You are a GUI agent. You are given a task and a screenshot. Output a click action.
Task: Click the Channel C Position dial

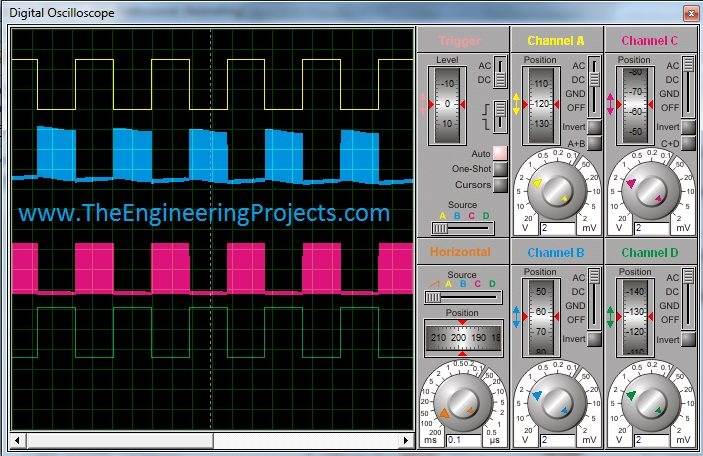635,105
